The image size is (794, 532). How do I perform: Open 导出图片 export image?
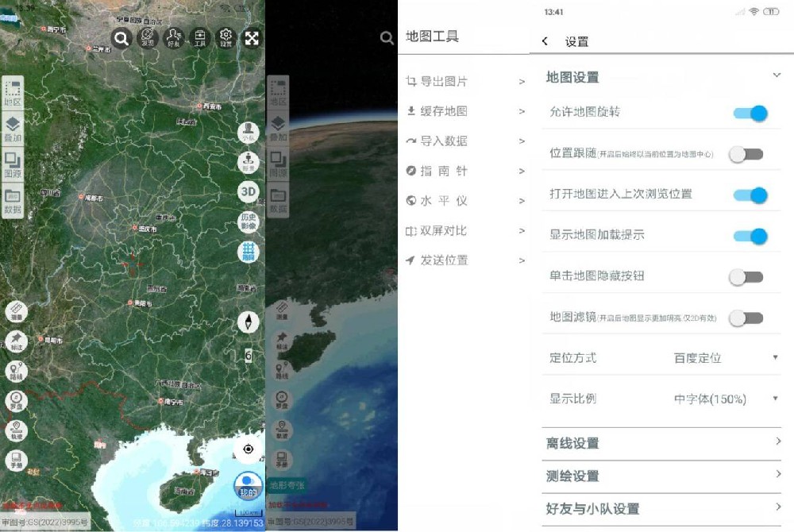pos(466,82)
